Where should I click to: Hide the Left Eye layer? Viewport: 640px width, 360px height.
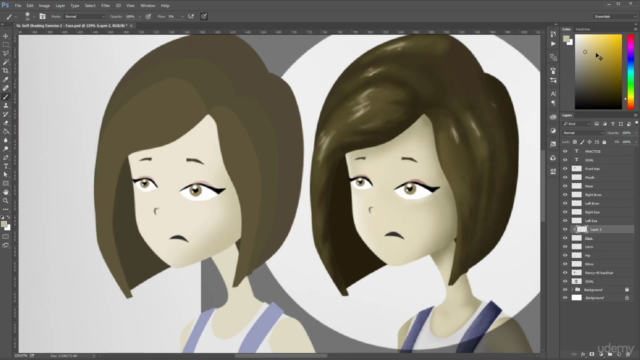click(565, 220)
